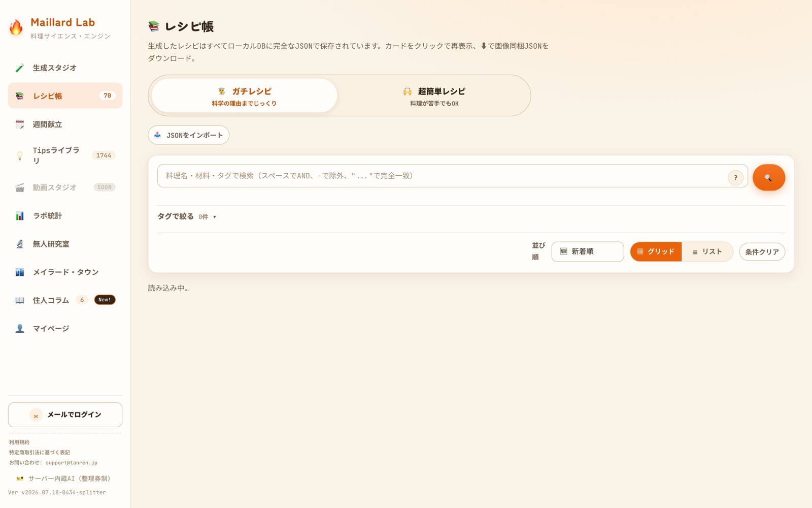The image size is (812, 508).
Task: Click support@tanren.jp contact email
Action: 72,463
